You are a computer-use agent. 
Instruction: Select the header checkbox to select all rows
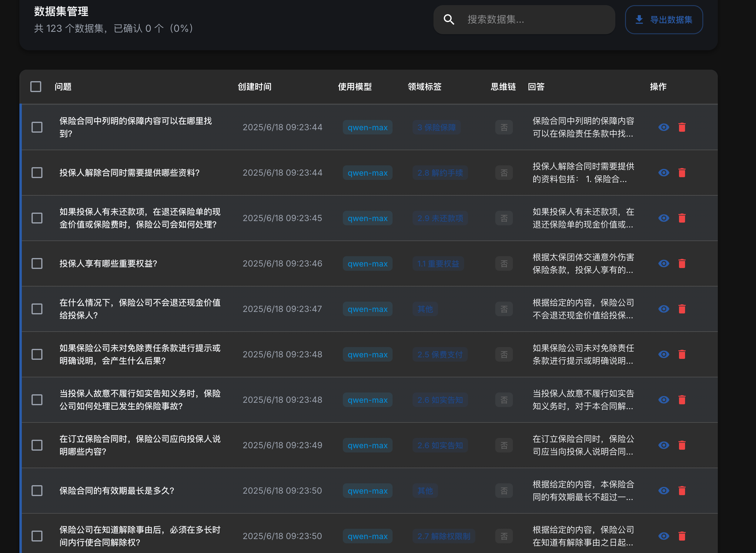point(35,86)
